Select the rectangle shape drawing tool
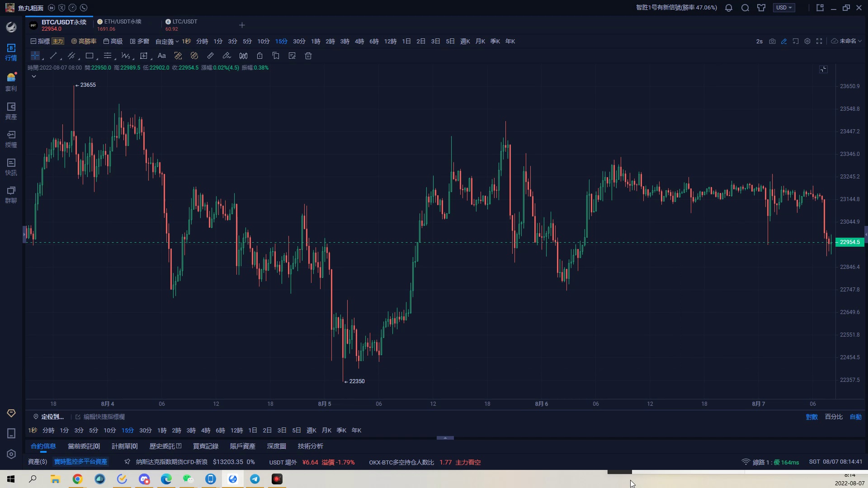Viewport: 868px width, 488px height. point(90,56)
